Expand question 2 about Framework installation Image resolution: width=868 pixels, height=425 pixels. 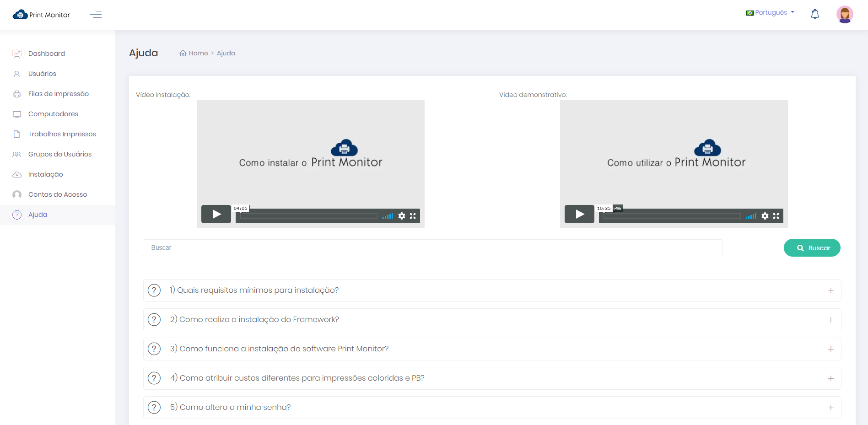492,320
